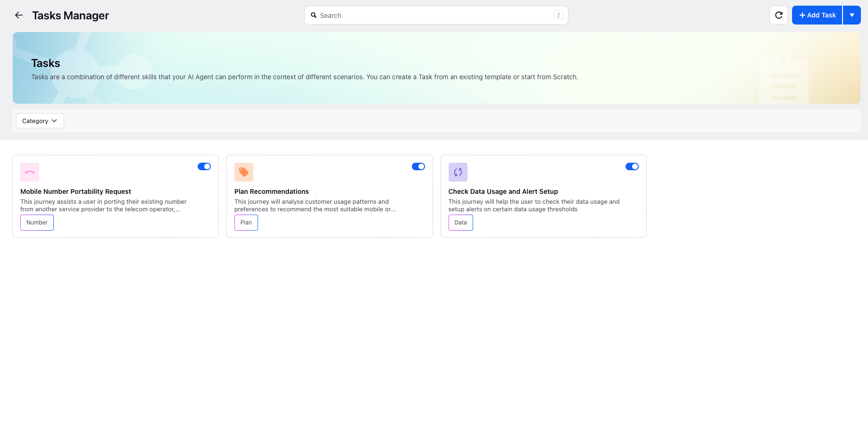Viewport: 868px width, 432px height.
Task: Disable Plan Recommendations task toggle
Action: point(418,166)
